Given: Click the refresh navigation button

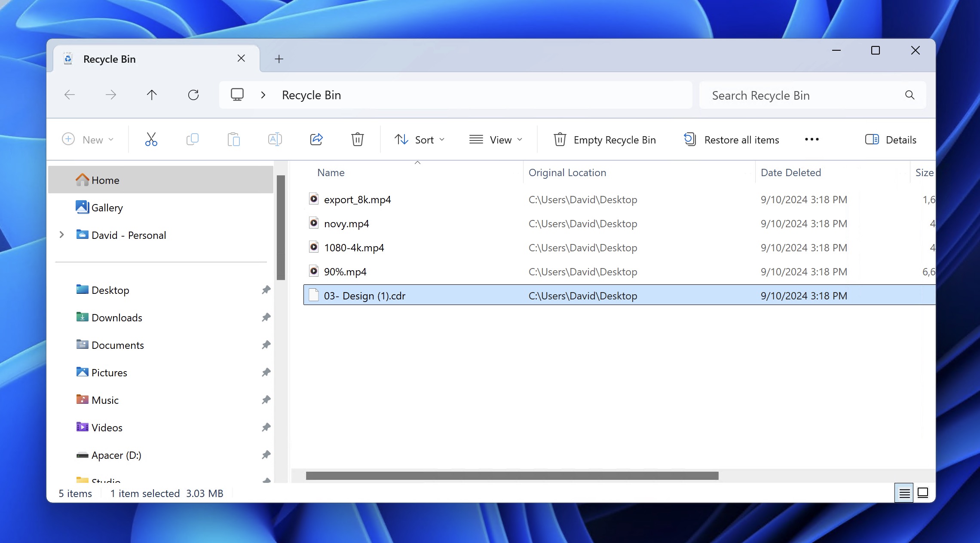Looking at the screenshot, I should (x=193, y=94).
